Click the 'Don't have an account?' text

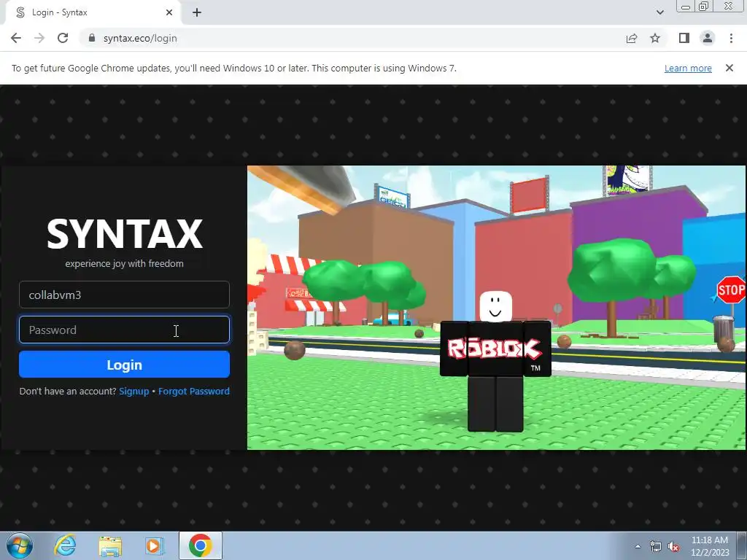[68, 391]
